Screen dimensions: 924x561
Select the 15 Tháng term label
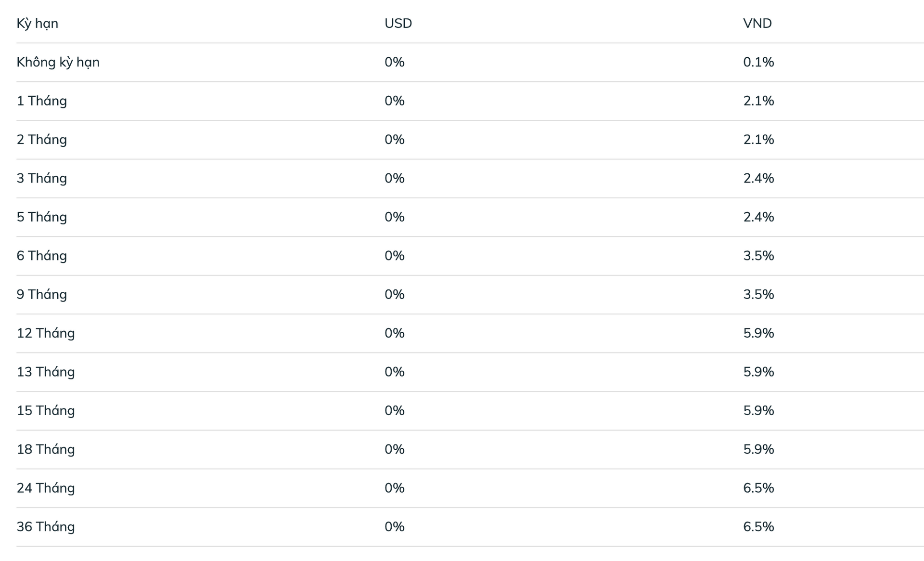click(x=46, y=410)
